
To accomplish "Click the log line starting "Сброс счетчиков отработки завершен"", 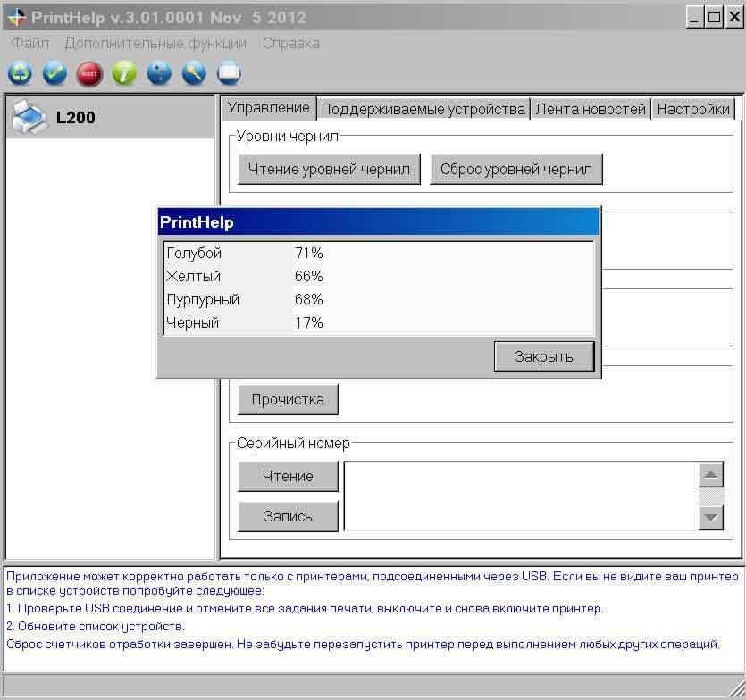I will [363, 645].
